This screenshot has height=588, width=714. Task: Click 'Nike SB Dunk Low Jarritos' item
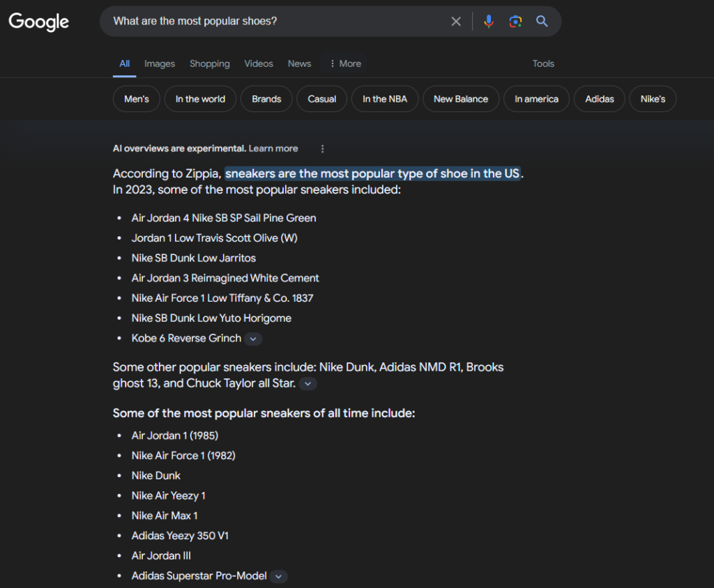pyautogui.click(x=194, y=258)
